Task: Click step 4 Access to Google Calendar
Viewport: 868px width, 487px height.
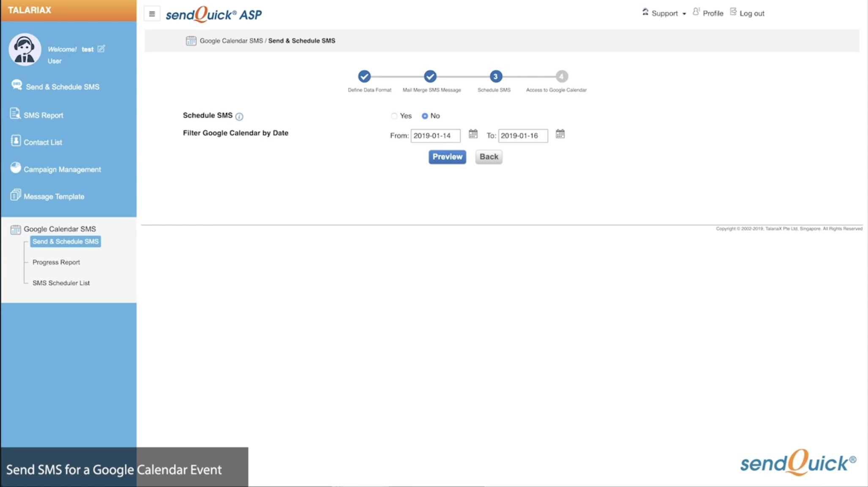Action: 561,77
